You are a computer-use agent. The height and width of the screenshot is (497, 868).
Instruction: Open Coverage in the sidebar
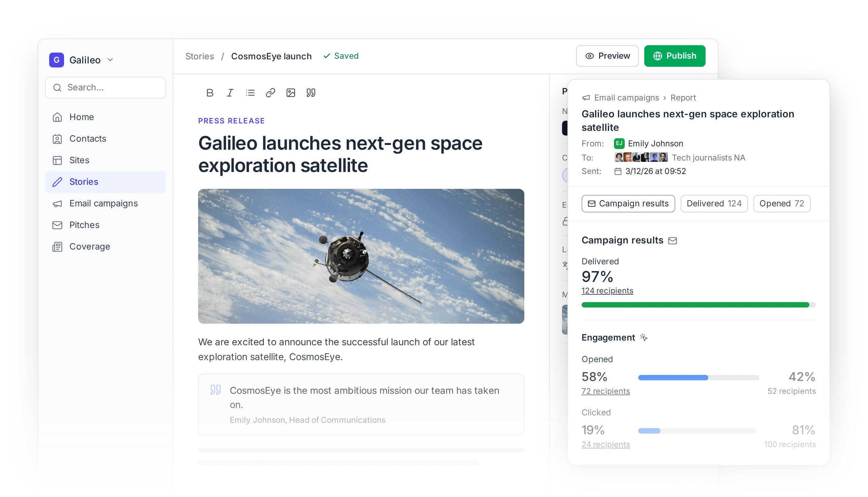pos(105,246)
